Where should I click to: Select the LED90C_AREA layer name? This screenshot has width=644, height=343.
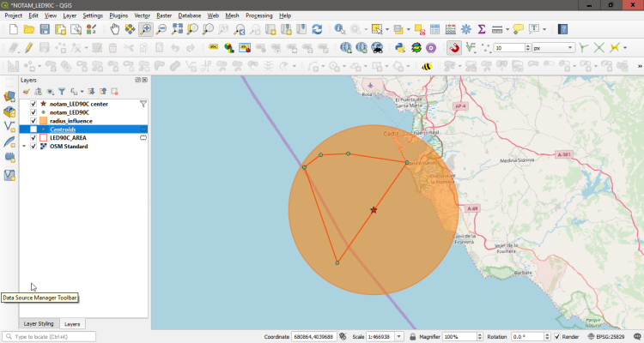click(x=68, y=138)
